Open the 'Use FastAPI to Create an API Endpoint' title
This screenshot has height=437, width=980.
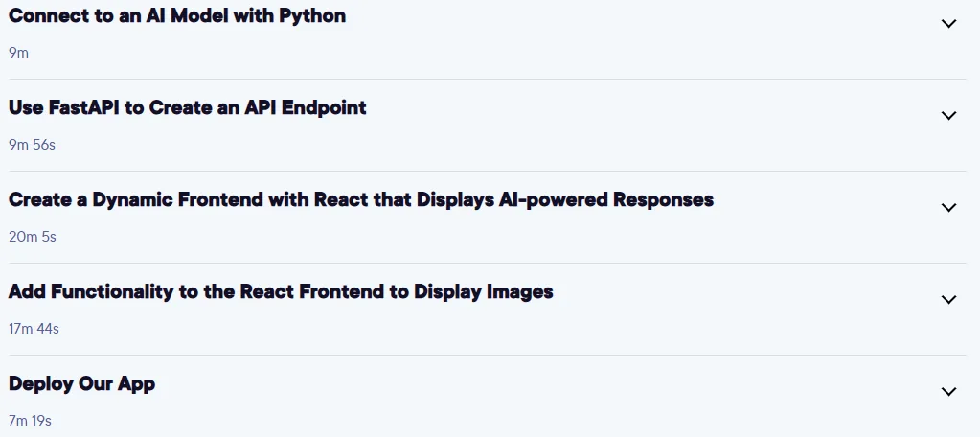pos(188,107)
